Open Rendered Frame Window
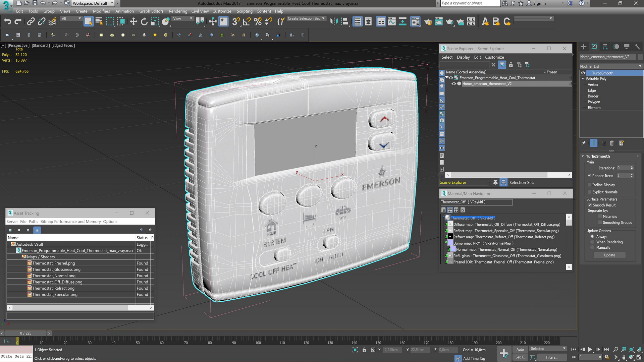Image resolution: width=644 pixels, height=362 pixels. [439, 22]
